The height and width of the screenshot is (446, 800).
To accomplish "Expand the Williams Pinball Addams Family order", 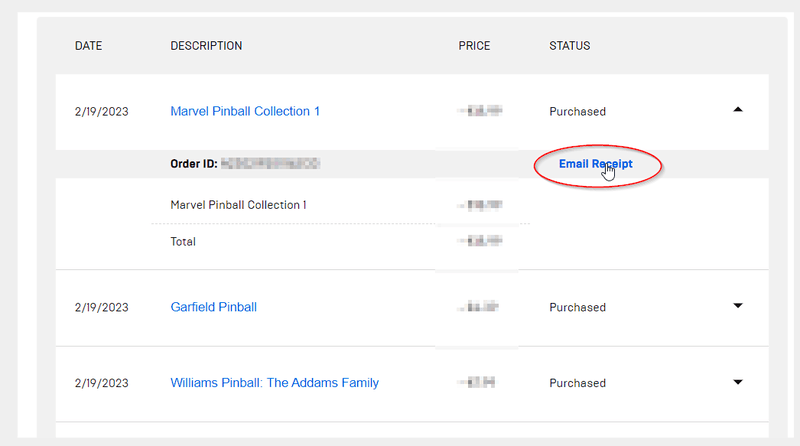I will (x=738, y=382).
